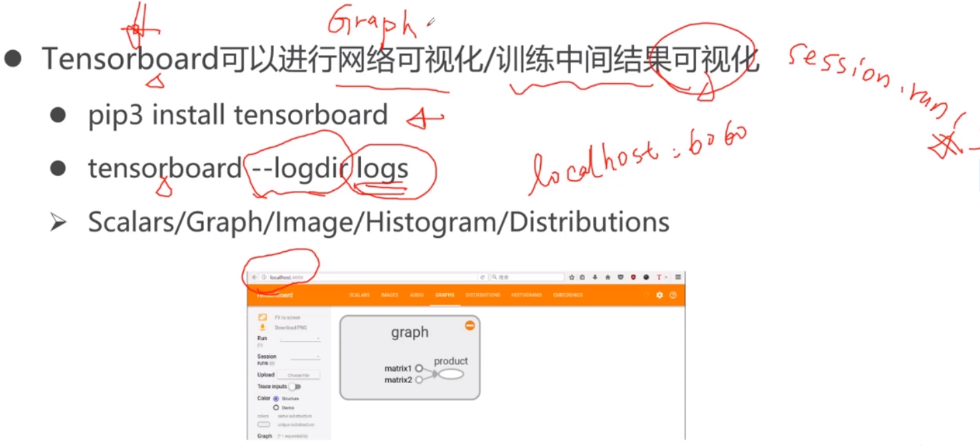Switch to the IMAGES tab
This screenshot has width=980, height=446.
(390, 295)
